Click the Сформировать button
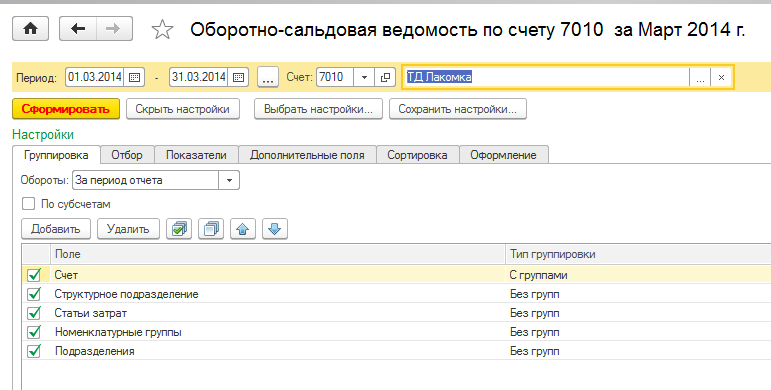The height and width of the screenshot is (390, 771). (x=66, y=109)
